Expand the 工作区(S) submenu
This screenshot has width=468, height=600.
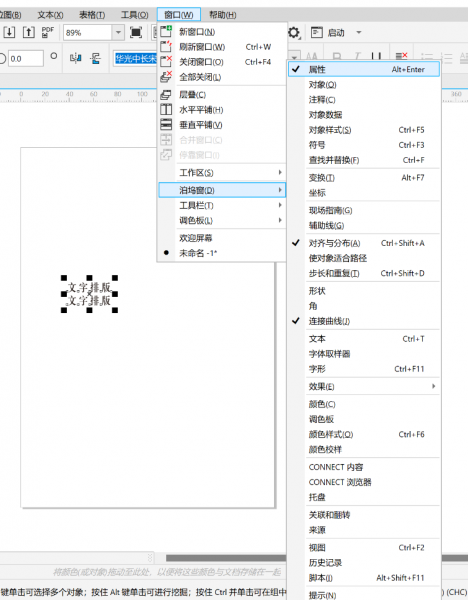[222, 173]
